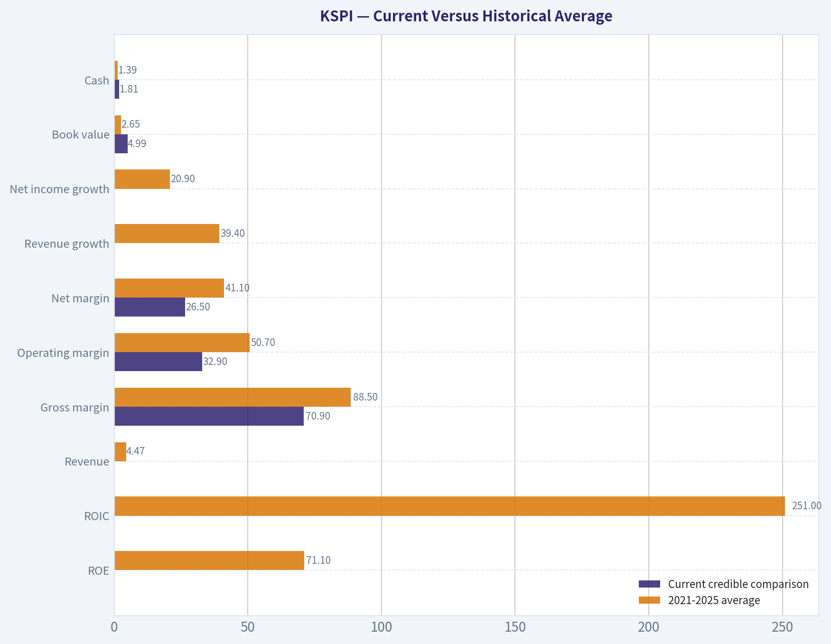This screenshot has width=831, height=644.
Task: Click the 'Book value' axis label
Action: [81, 135]
